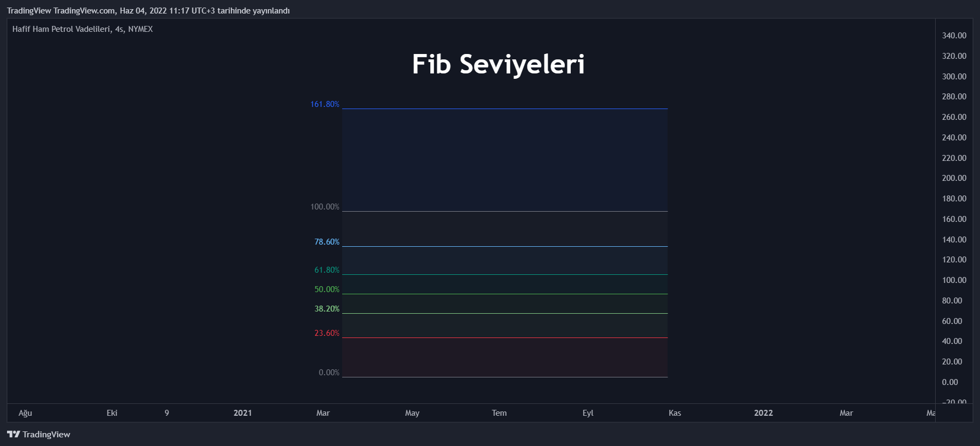Click the 'Kas' month on the time axis
This screenshot has width=980, height=446.
point(675,413)
